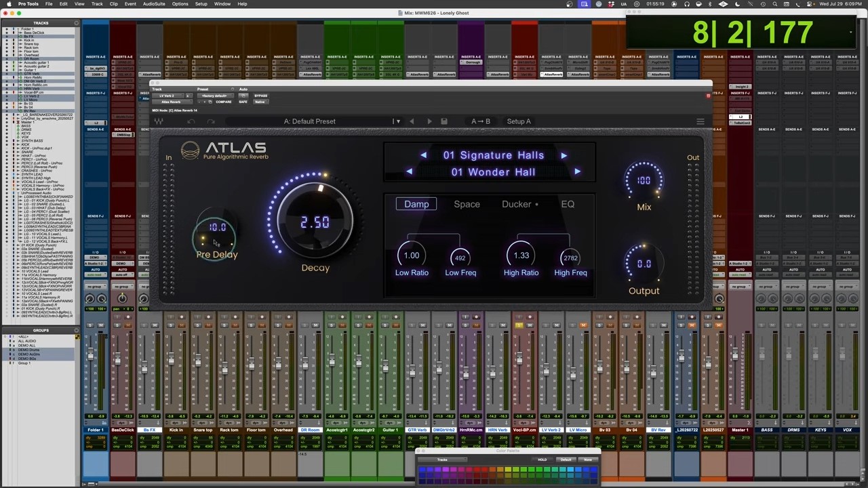Image resolution: width=868 pixels, height=488 pixels.
Task: Click the redo arrow in Atlas toolbar
Action: [x=211, y=121]
